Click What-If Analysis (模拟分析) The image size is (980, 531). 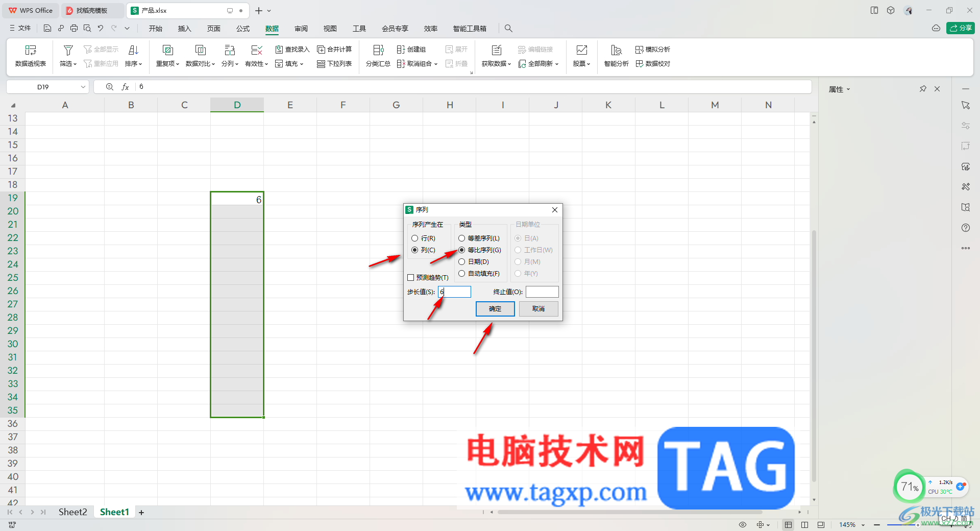(653, 50)
